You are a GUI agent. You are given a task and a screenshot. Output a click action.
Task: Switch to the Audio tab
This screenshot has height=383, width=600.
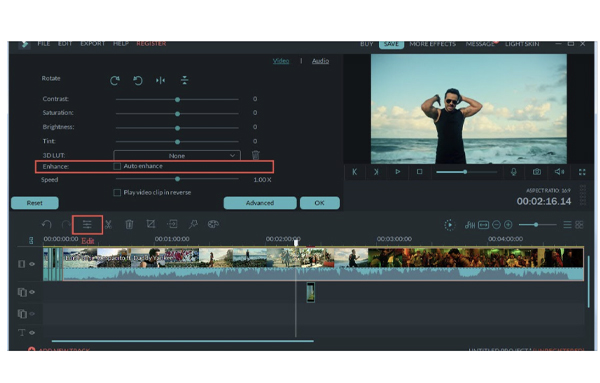tap(320, 61)
